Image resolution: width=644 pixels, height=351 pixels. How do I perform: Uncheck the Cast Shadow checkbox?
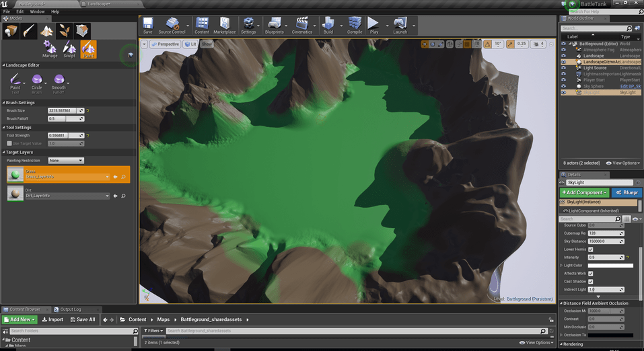[591, 281]
